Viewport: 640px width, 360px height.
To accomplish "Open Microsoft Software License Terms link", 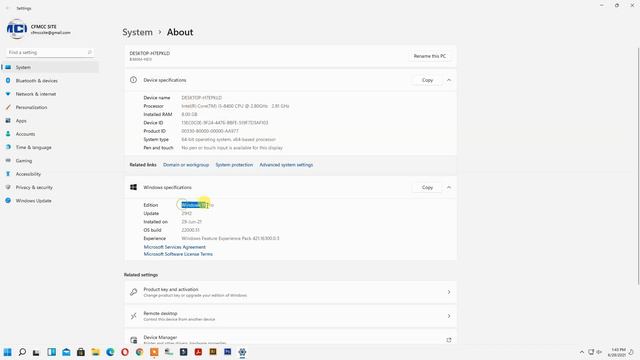I will 178,254.
